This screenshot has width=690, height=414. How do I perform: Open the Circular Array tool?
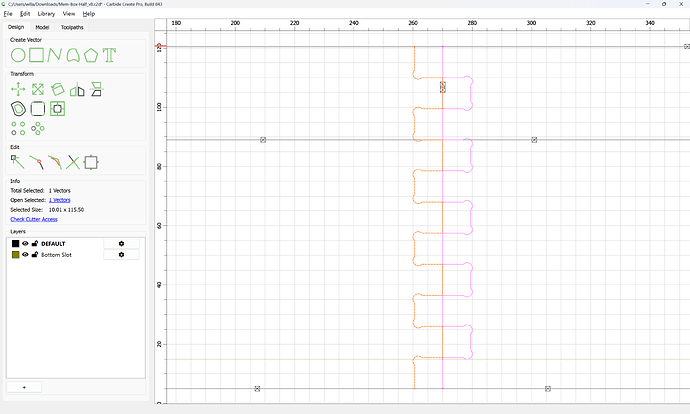38,128
